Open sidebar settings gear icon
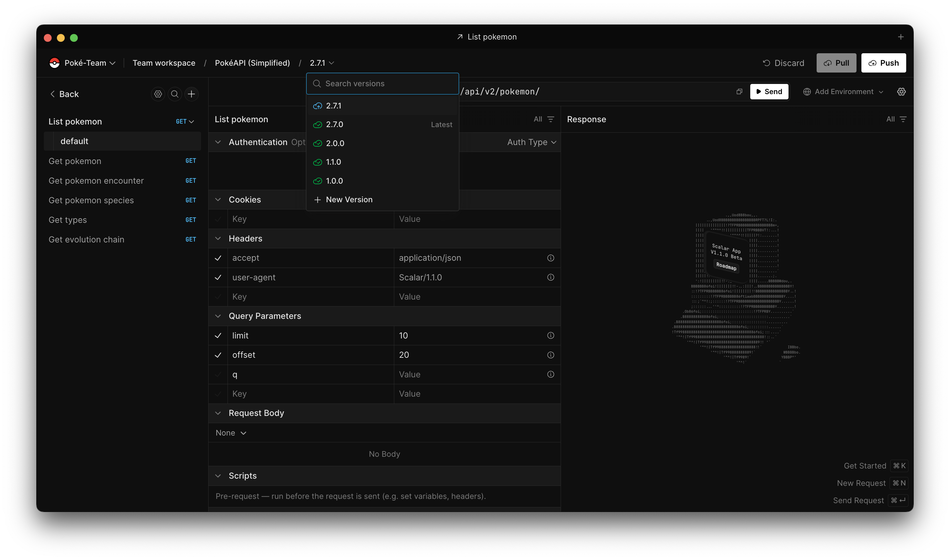 click(158, 94)
